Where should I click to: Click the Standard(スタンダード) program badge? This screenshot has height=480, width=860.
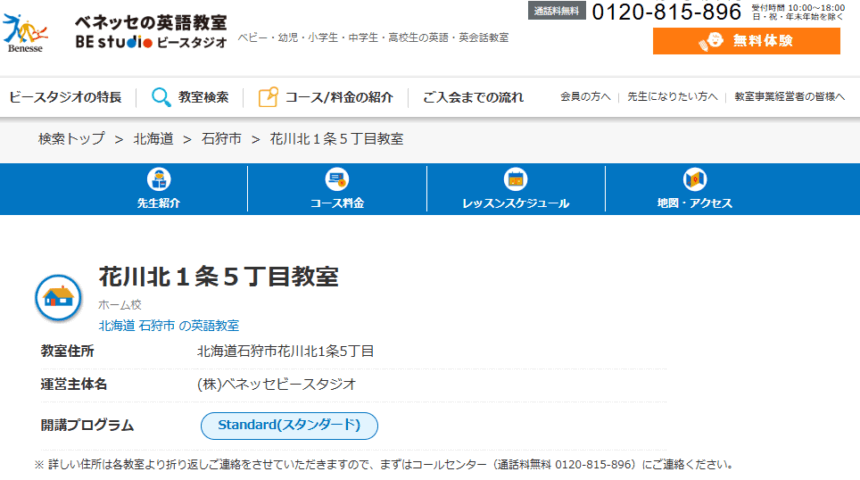point(289,426)
